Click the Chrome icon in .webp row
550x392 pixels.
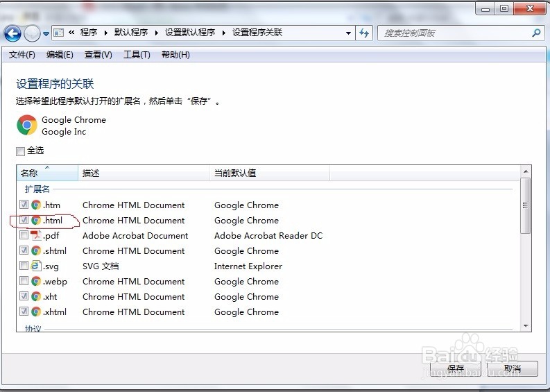tap(36, 281)
